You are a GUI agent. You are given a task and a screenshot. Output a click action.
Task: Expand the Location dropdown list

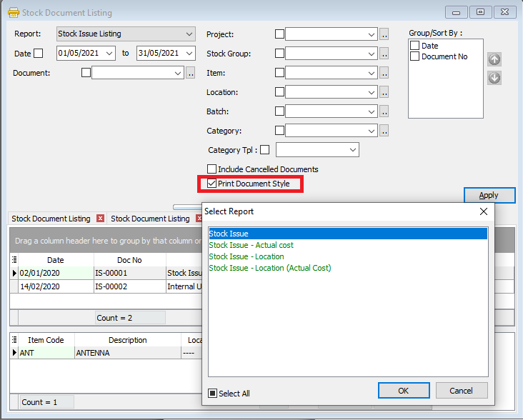click(372, 92)
